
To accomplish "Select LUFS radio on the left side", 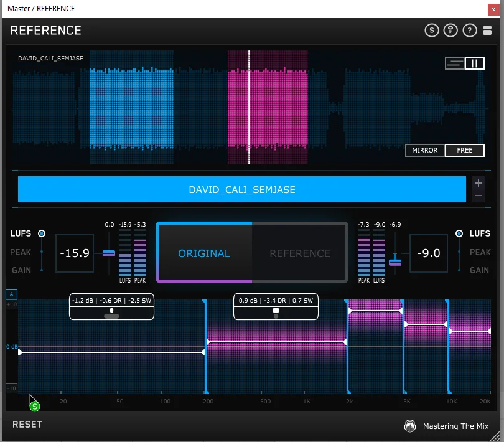I will point(42,233).
